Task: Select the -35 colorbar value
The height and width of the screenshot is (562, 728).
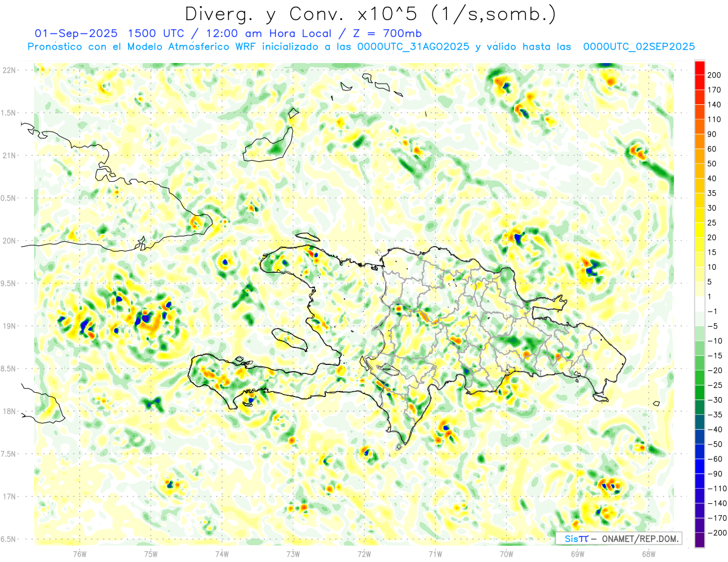Action: point(716,415)
